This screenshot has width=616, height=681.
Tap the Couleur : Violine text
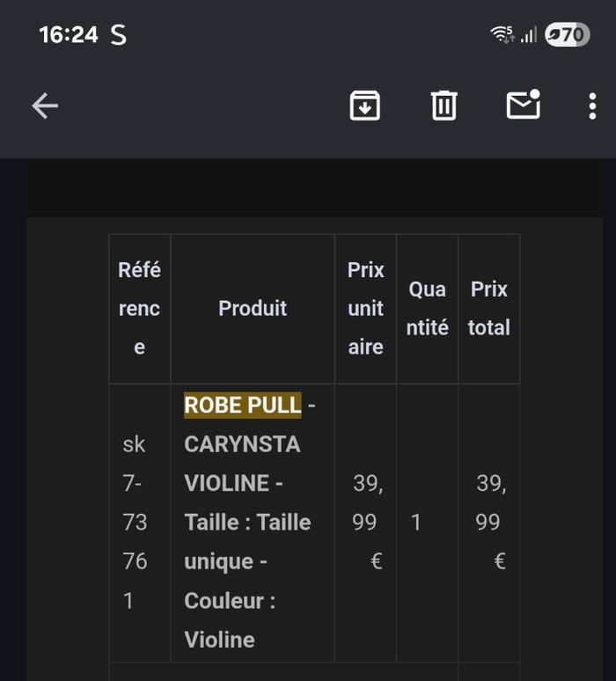tap(230, 620)
